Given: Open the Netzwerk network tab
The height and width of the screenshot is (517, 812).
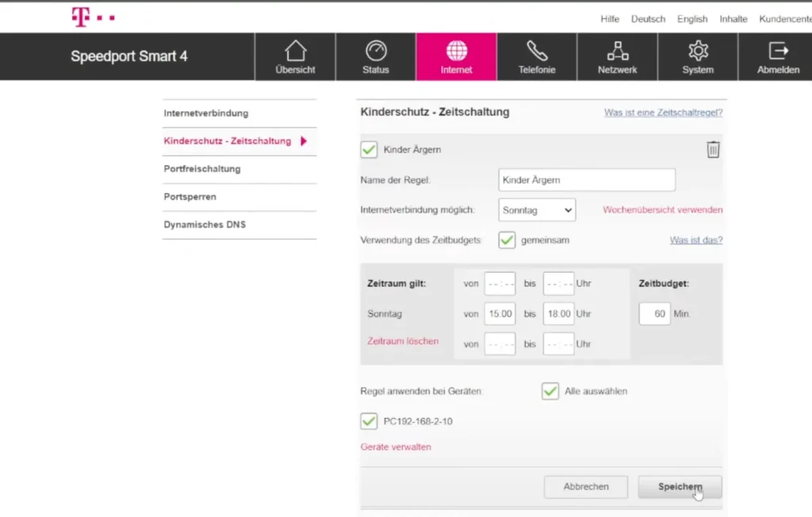Looking at the screenshot, I should (x=617, y=57).
